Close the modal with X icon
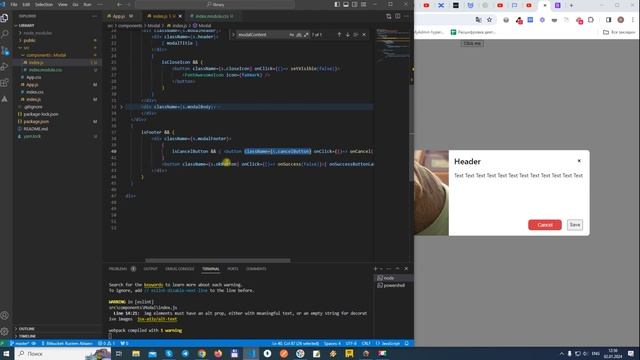640x360 pixels. pyautogui.click(x=579, y=161)
